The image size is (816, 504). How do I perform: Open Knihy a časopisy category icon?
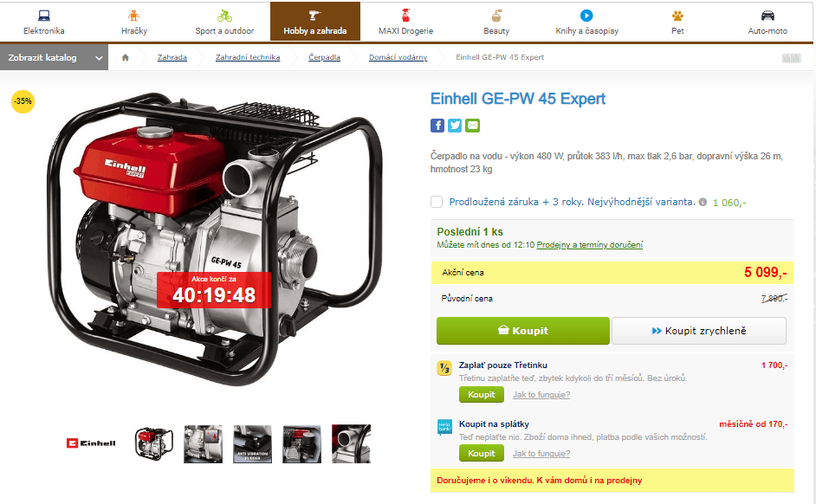pos(586,16)
